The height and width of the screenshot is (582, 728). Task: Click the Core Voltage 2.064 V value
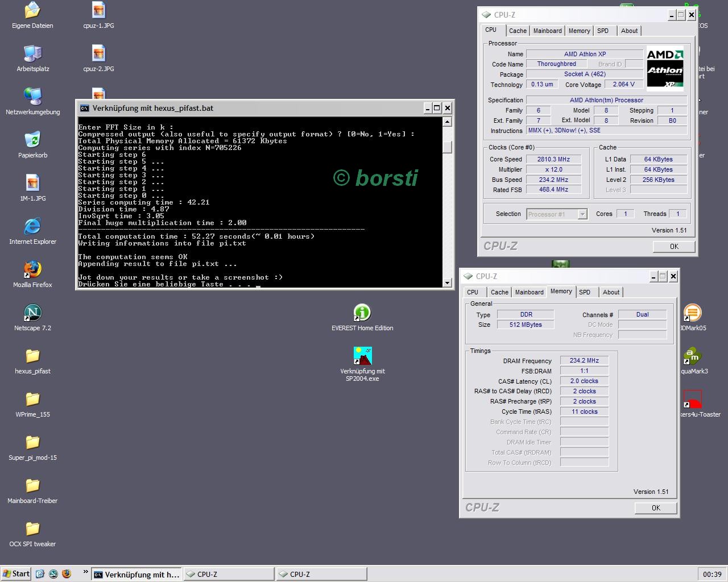tap(624, 84)
